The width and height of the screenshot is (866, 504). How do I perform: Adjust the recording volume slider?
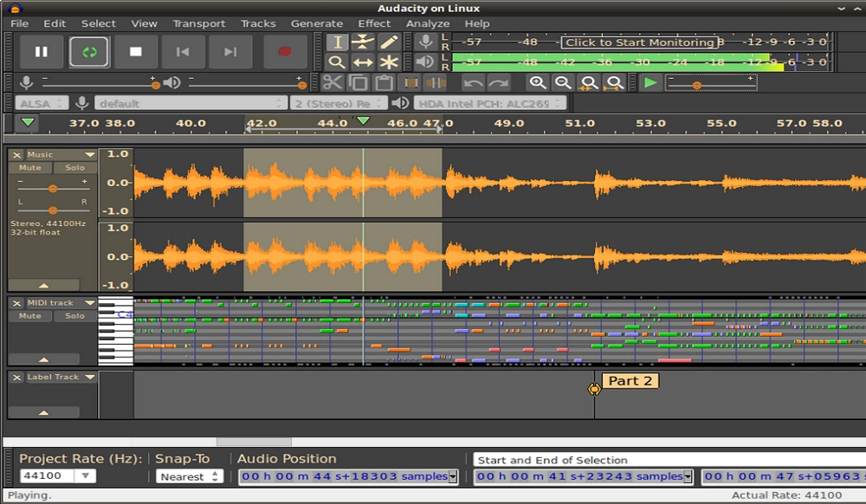[100, 83]
